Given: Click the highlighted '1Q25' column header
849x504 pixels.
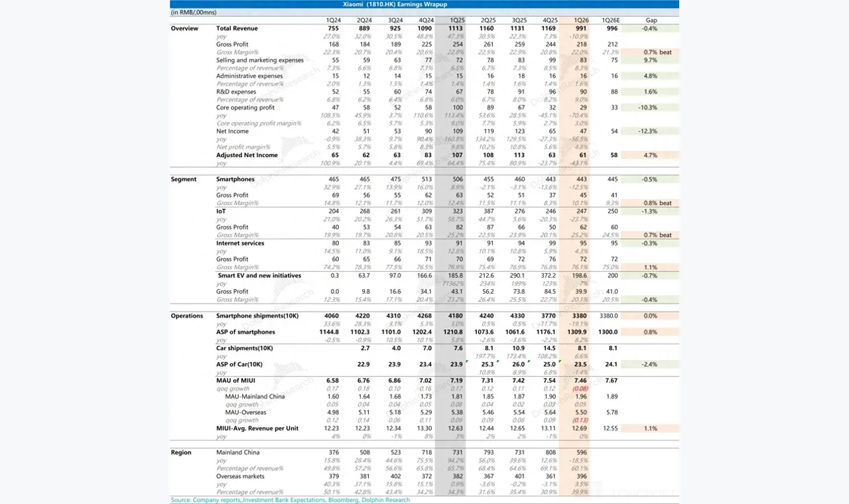Looking at the screenshot, I should click(457, 21).
